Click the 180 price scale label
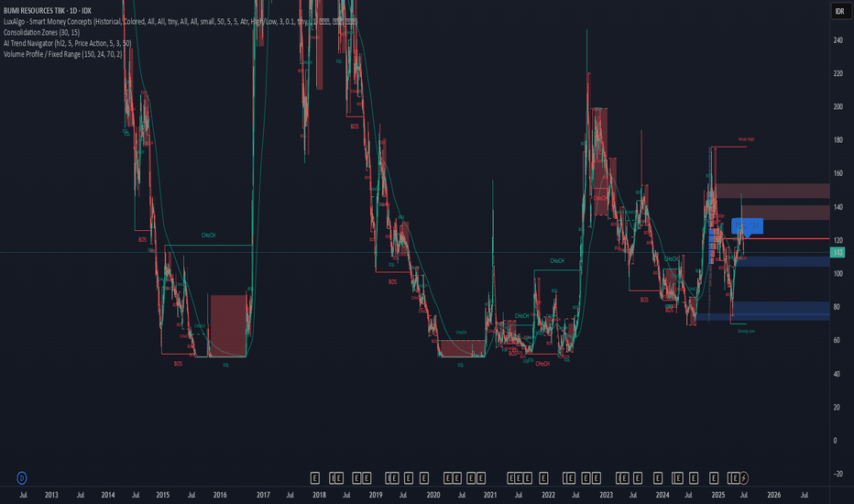The width and height of the screenshot is (854, 504). (x=838, y=140)
